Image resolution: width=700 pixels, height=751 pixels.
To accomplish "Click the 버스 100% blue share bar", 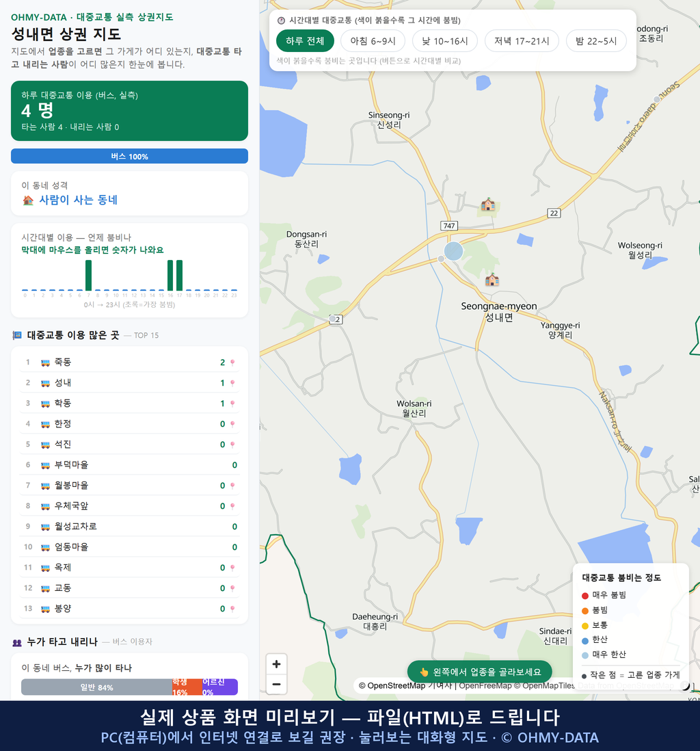I will [129, 156].
